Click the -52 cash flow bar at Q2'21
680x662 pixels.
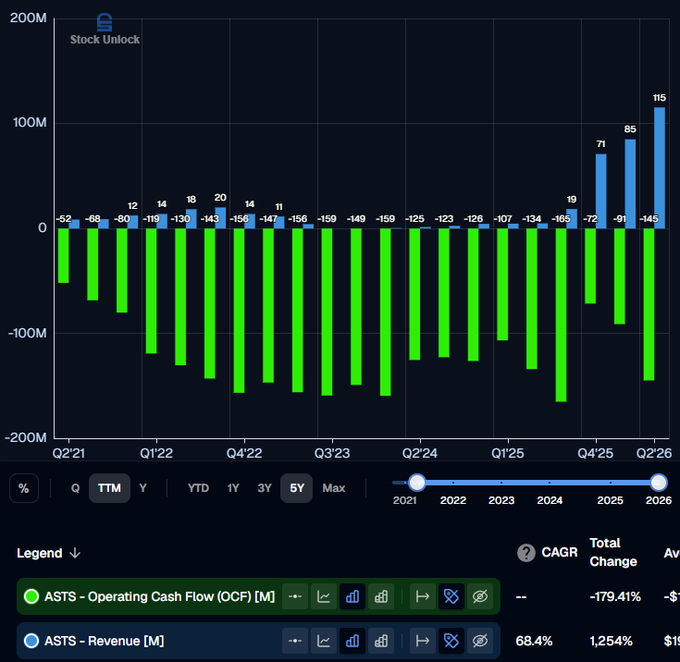tap(63, 256)
